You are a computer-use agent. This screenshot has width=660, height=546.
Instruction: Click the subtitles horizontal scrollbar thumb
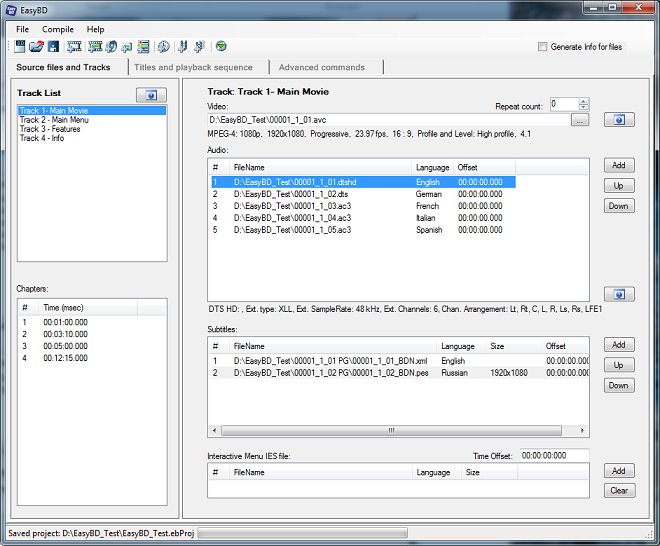point(391,431)
